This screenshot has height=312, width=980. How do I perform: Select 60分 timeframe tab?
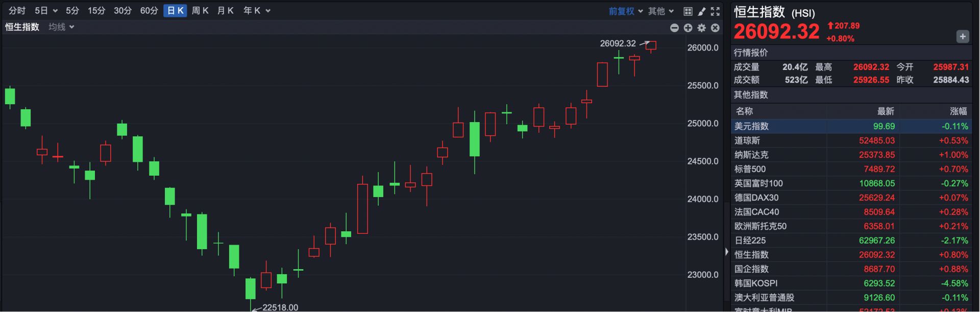[x=149, y=11]
